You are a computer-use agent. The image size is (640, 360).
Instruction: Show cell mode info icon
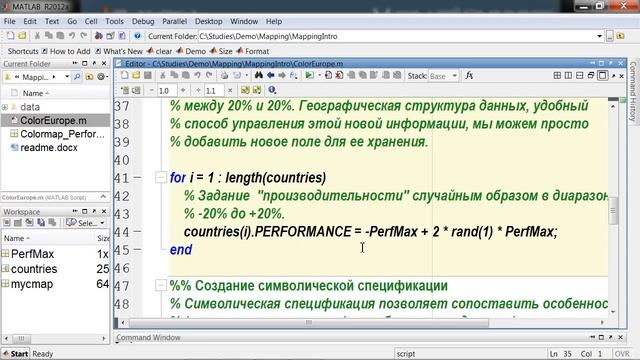tap(272, 90)
